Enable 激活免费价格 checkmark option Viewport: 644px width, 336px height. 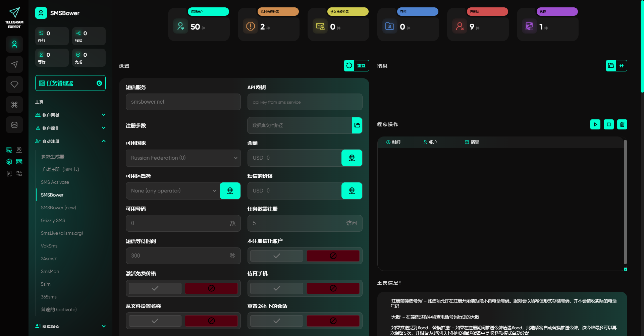click(155, 288)
